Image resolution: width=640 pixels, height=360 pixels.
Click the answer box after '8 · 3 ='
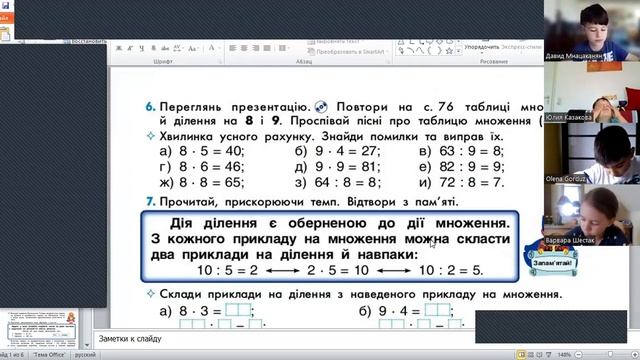pyautogui.click(x=238, y=310)
